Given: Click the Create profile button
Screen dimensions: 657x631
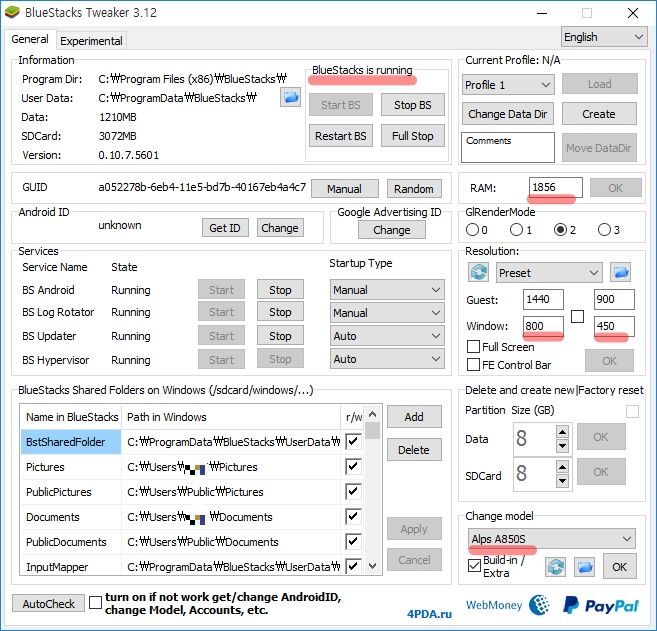Looking at the screenshot, I should (x=599, y=114).
